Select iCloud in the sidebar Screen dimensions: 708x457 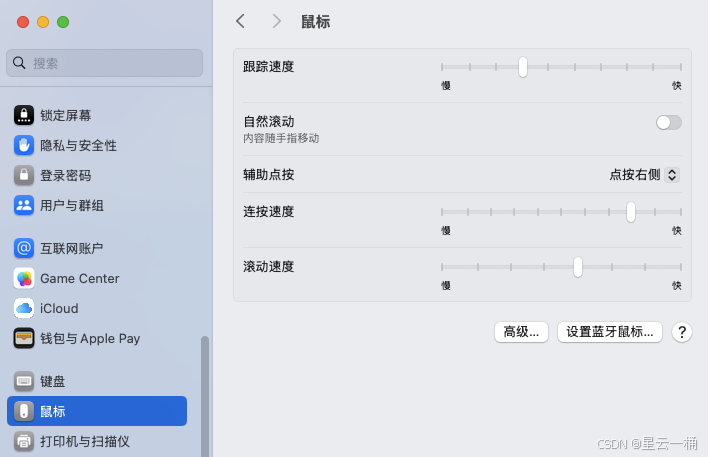tap(97, 308)
